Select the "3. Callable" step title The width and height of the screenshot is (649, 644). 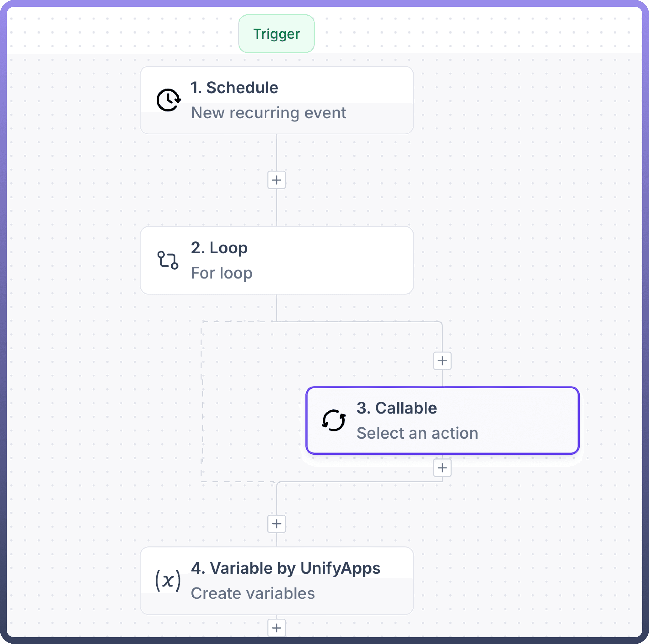tap(397, 408)
